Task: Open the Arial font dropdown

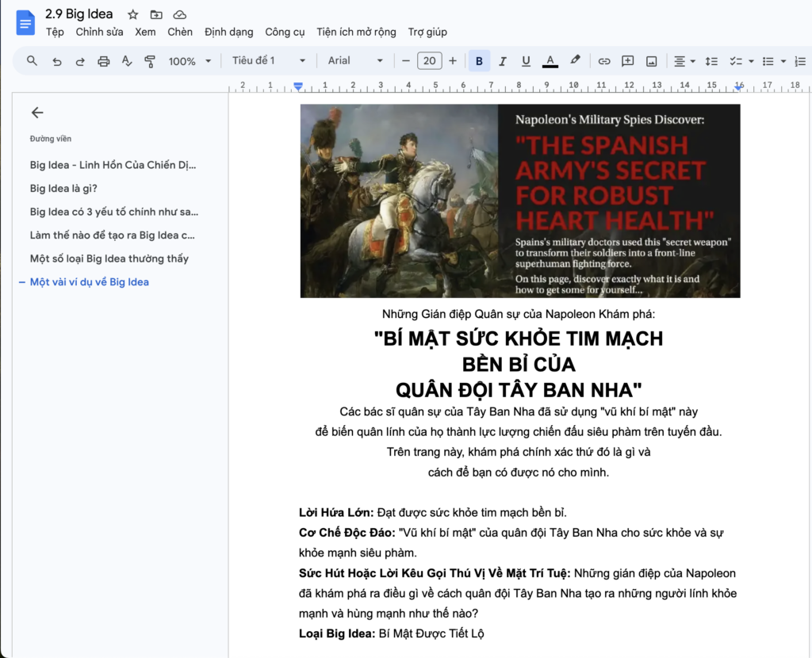Action: point(355,60)
